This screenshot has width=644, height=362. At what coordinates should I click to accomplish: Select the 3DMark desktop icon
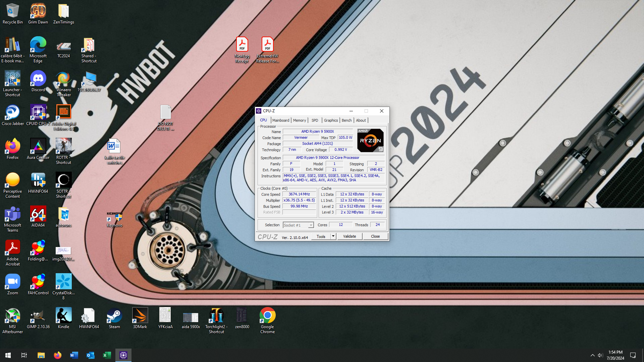pos(140,318)
